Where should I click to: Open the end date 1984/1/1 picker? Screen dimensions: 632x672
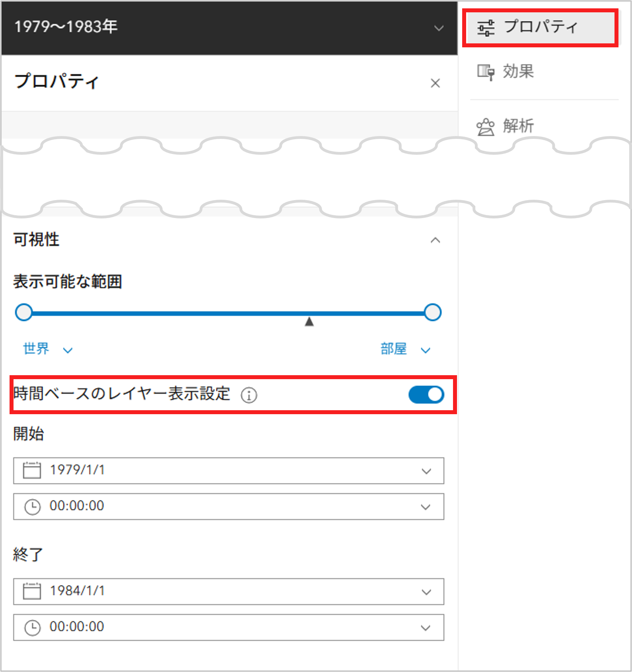[x=229, y=592]
